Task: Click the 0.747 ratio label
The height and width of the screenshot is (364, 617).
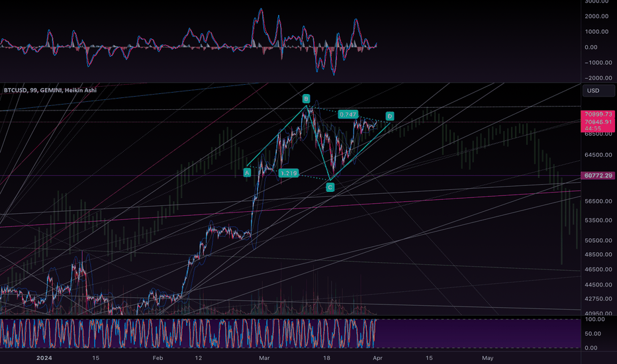Action: pyautogui.click(x=348, y=114)
